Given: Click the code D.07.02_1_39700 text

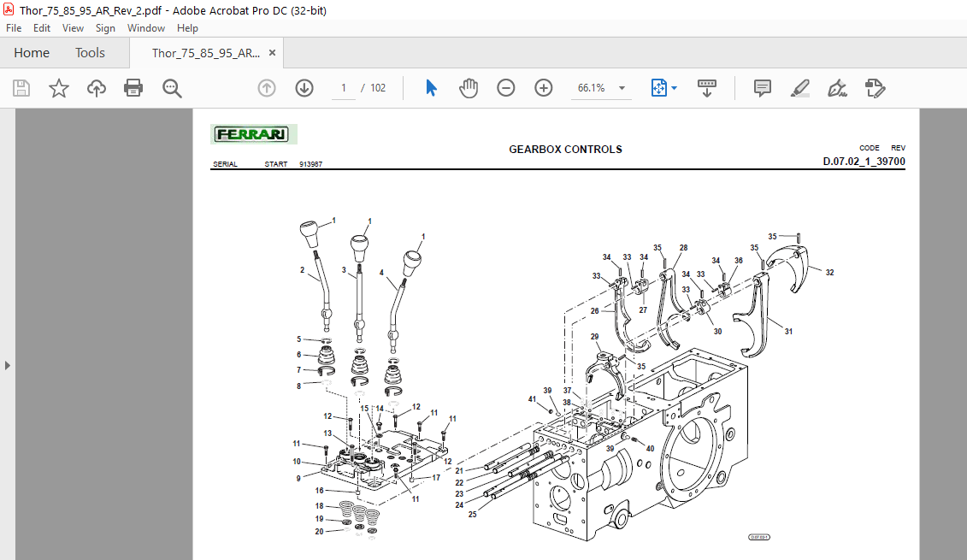Looking at the screenshot, I should coord(864,162).
